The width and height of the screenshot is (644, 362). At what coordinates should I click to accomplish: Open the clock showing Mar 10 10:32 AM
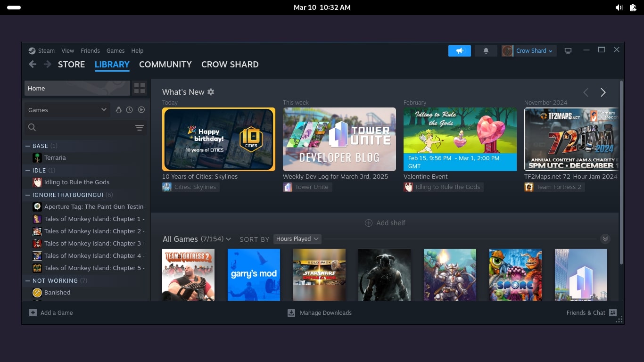(x=322, y=8)
